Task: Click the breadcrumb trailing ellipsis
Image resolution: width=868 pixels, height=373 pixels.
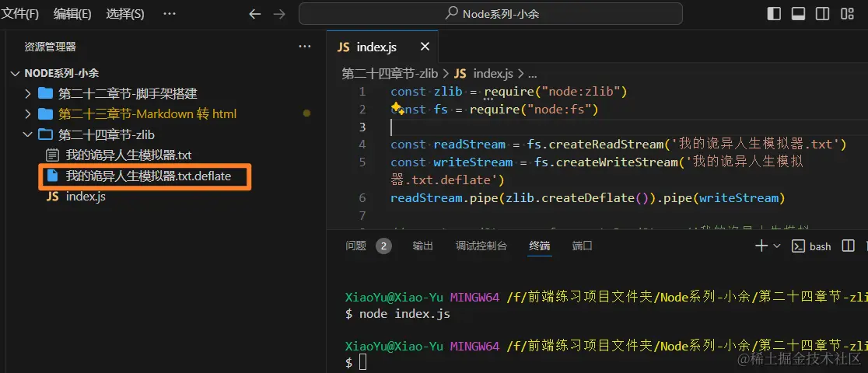Action: click(532, 74)
